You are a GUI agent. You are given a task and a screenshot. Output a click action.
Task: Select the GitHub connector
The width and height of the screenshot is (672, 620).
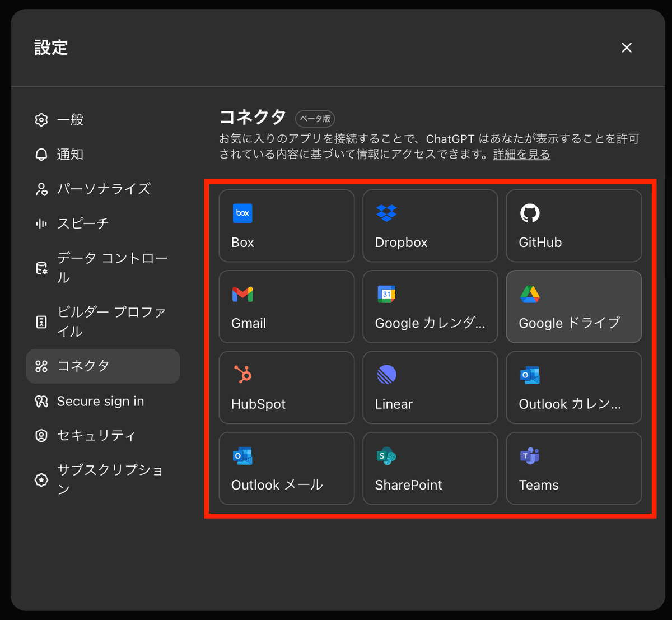click(573, 226)
